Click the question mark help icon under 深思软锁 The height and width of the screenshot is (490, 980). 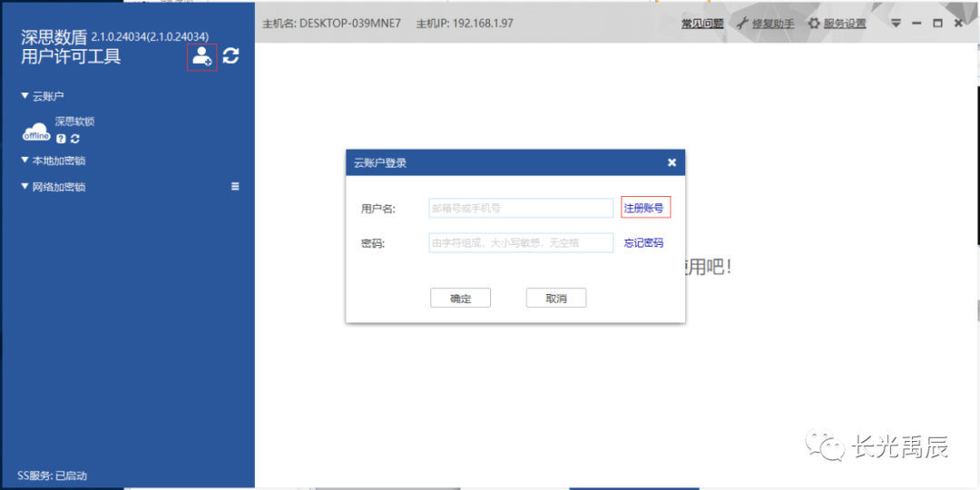(61, 139)
